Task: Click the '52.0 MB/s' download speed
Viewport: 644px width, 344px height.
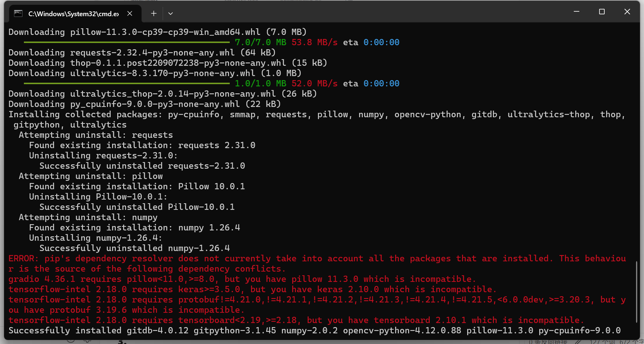Action: [315, 83]
